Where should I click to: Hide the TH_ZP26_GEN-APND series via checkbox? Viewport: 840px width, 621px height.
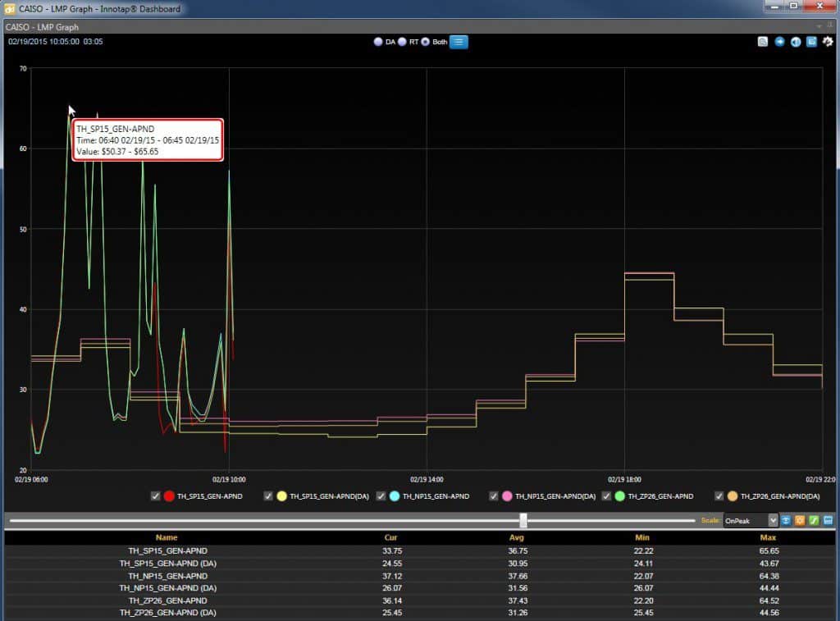point(607,496)
